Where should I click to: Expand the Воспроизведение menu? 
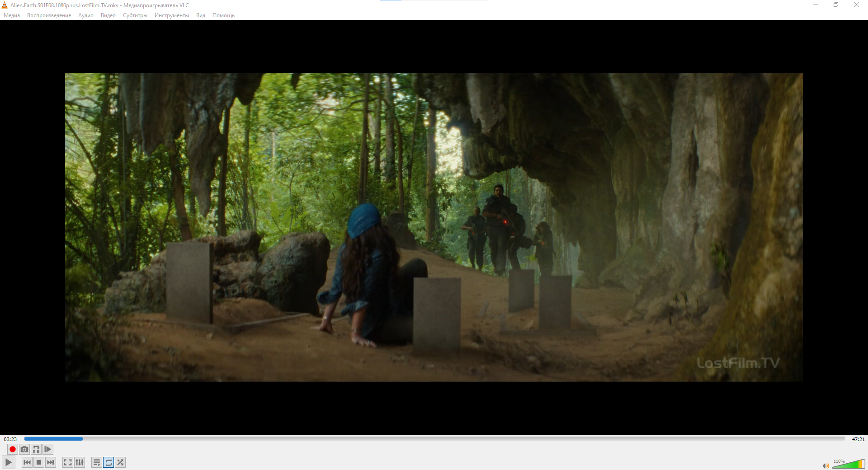49,15
